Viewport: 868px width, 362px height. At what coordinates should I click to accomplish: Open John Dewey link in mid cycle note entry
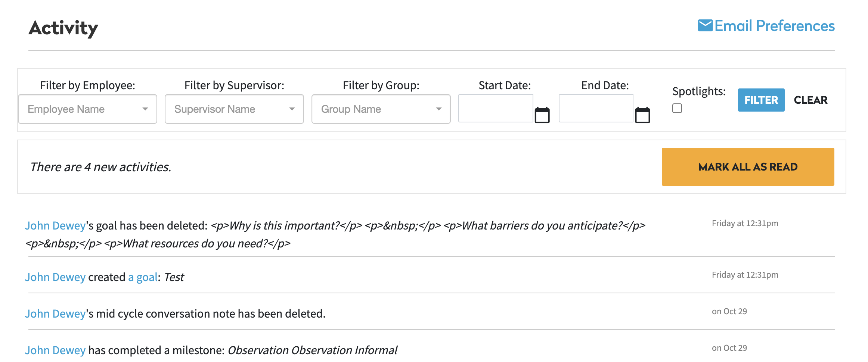(55, 314)
